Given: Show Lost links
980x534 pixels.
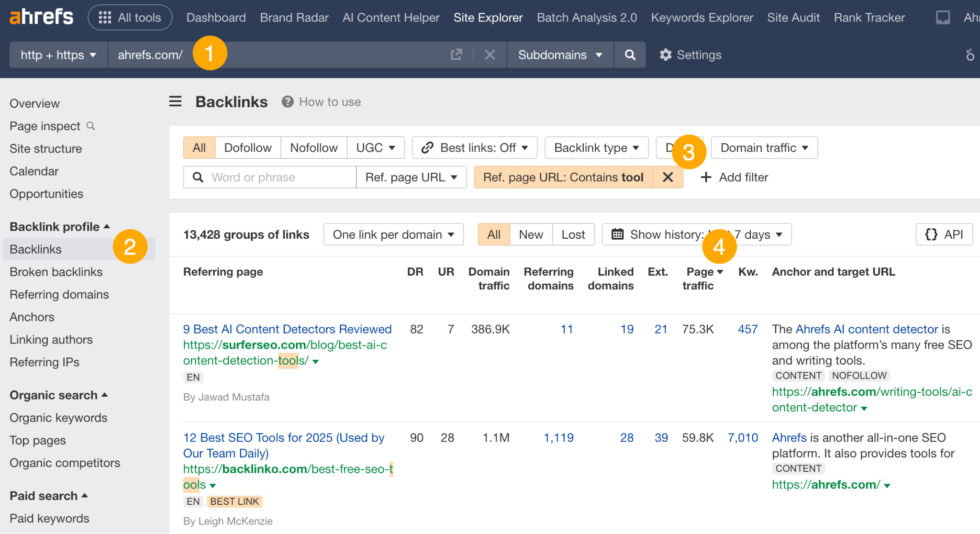Looking at the screenshot, I should coord(573,234).
